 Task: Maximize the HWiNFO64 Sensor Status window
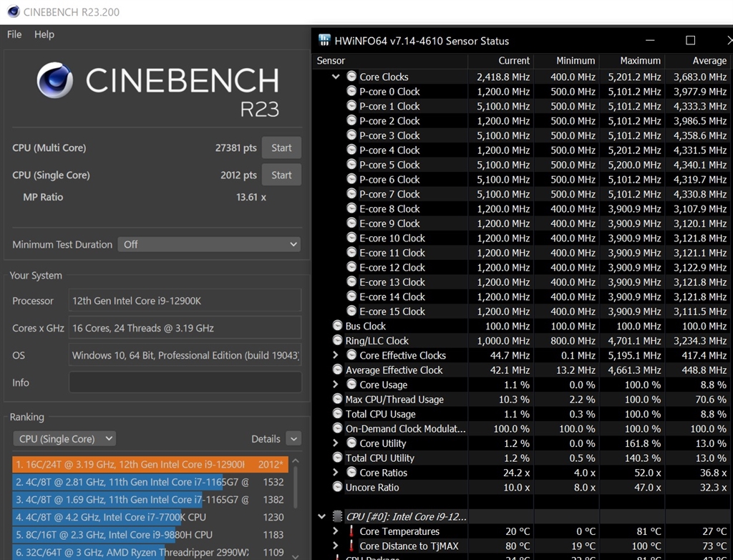(x=690, y=41)
